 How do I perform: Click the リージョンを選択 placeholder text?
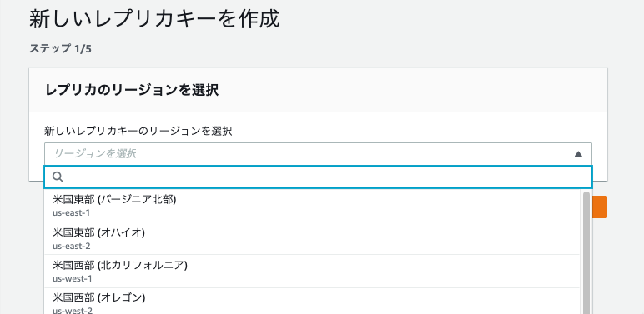pos(95,154)
